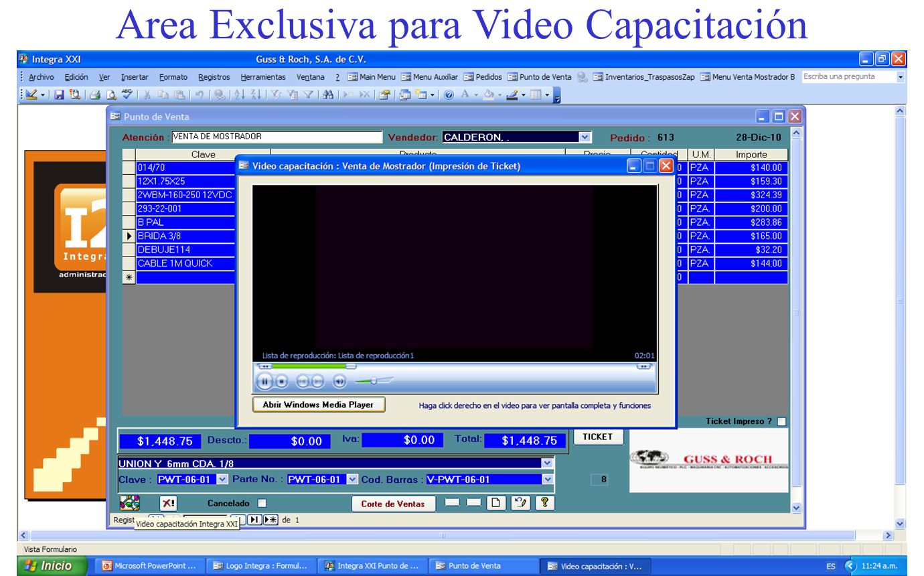Skip to next track in the player

[317, 382]
